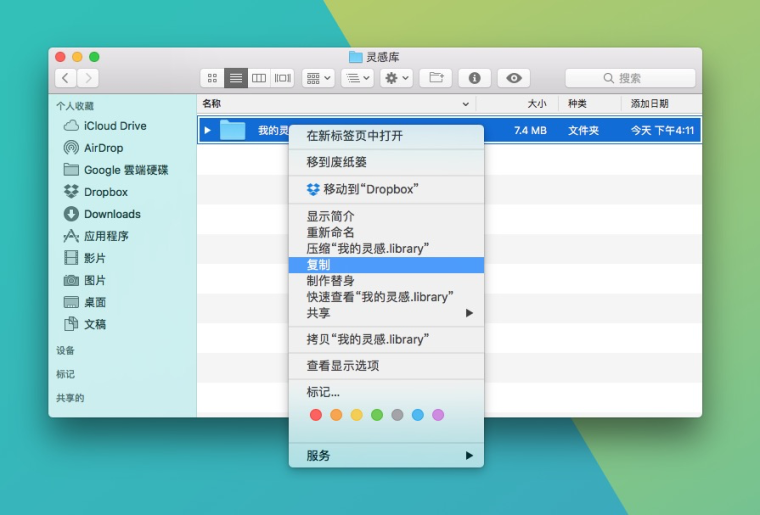Click the 灵感库 window title folder icon
The image size is (760, 515).
pos(356,57)
